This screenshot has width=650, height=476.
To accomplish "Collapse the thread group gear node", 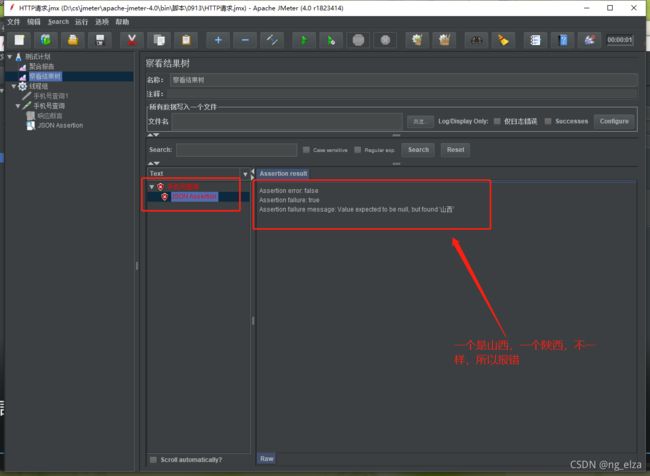I will pyautogui.click(x=14, y=86).
